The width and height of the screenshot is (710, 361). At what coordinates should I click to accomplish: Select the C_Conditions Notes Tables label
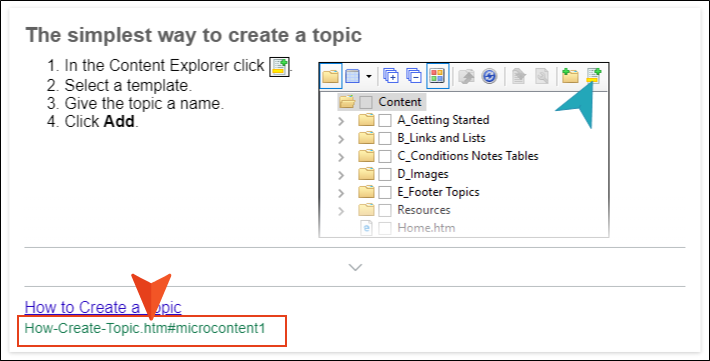(x=468, y=156)
